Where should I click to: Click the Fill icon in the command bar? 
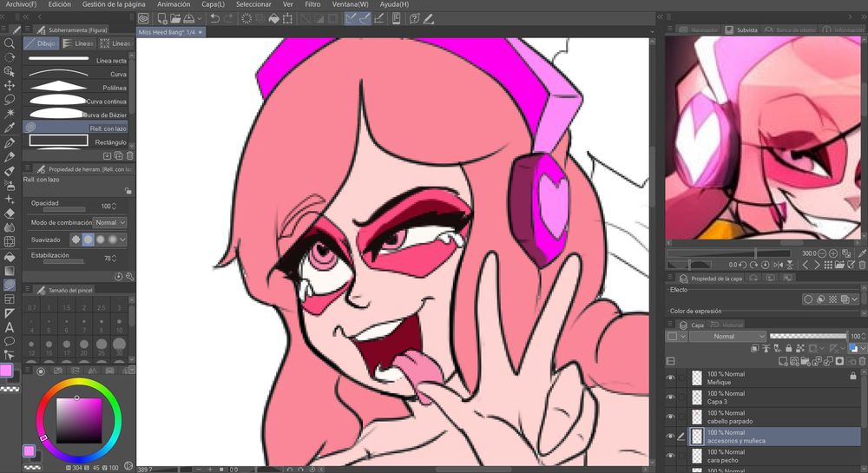tap(273, 19)
